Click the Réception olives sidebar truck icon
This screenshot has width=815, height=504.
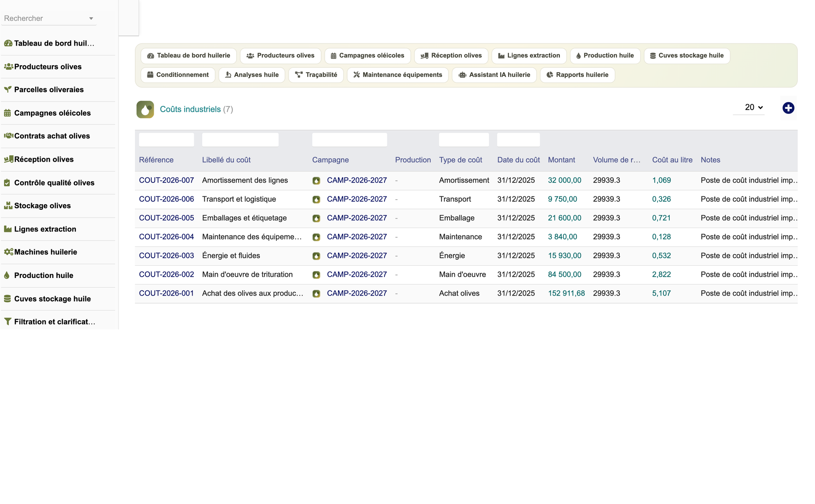[x=8, y=159]
